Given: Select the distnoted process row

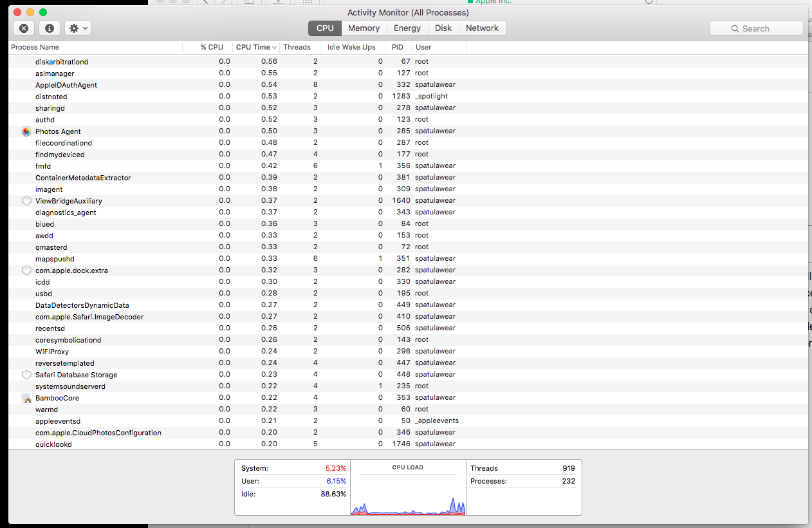Looking at the screenshot, I should tap(408, 97).
